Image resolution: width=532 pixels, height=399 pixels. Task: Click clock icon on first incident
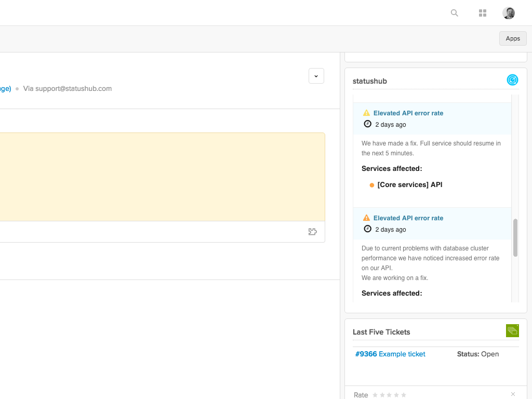(x=367, y=124)
